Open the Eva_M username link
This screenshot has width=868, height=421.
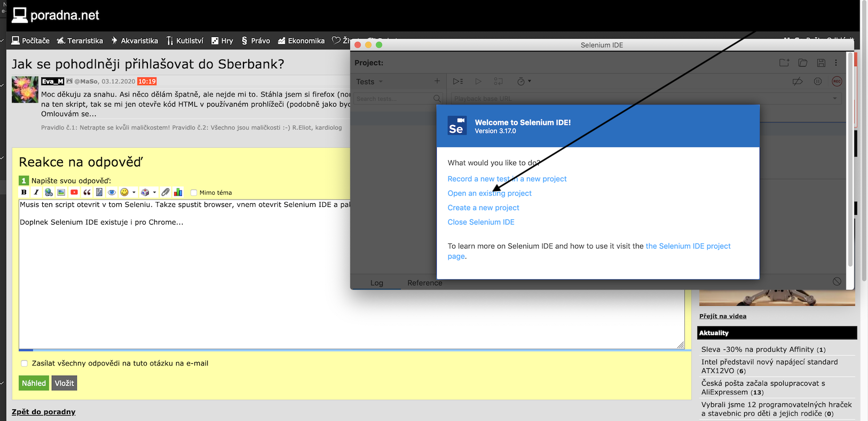[53, 82]
